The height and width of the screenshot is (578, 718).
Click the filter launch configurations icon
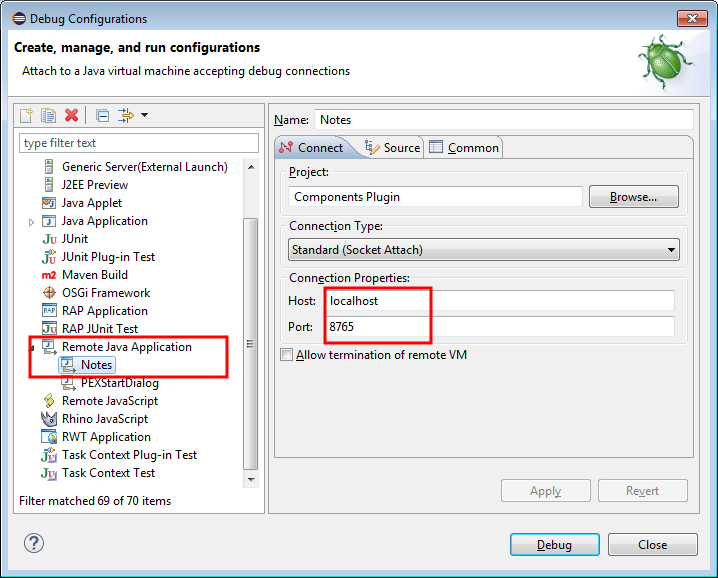pyautogui.click(x=126, y=116)
